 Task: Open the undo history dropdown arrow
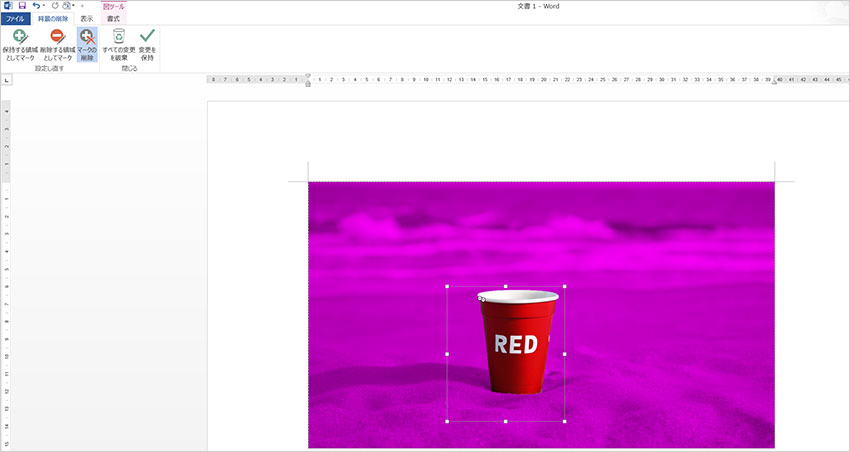click(44, 6)
